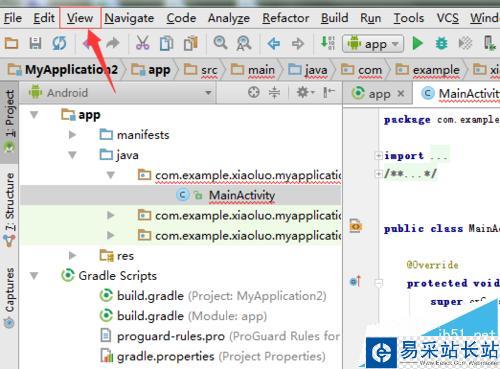
Task: Toggle the 7: Structure side tab
Action: (10, 209)
